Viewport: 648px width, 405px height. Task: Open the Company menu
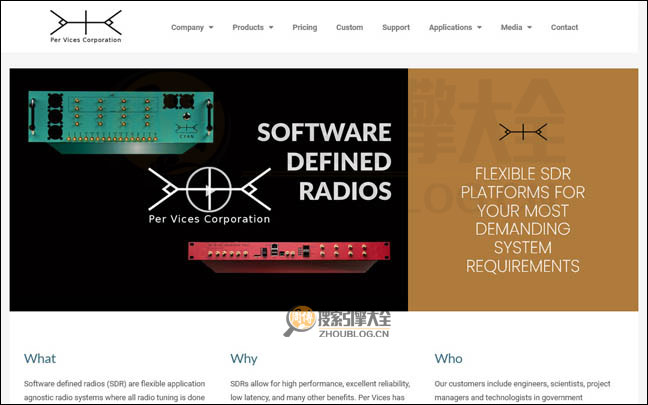[187, 27]
